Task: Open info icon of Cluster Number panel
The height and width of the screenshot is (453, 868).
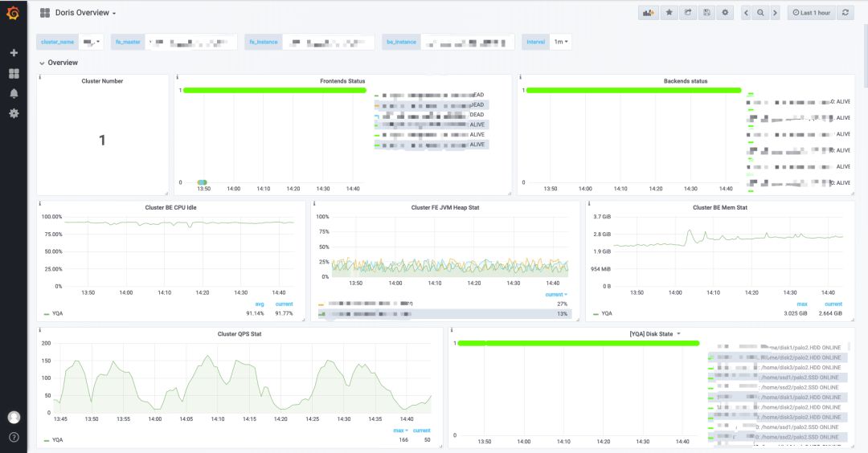Action: 40,77
